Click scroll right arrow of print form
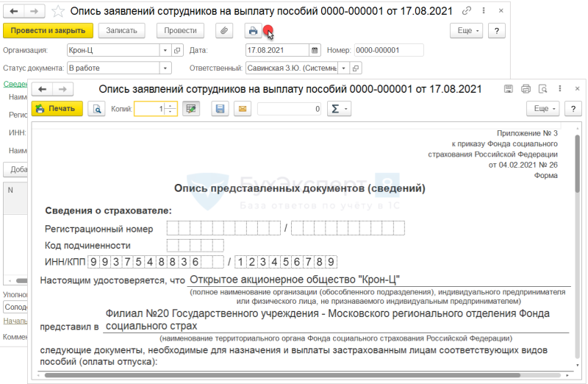This screenshot has width=588, height=384. (x=567, y=375)
